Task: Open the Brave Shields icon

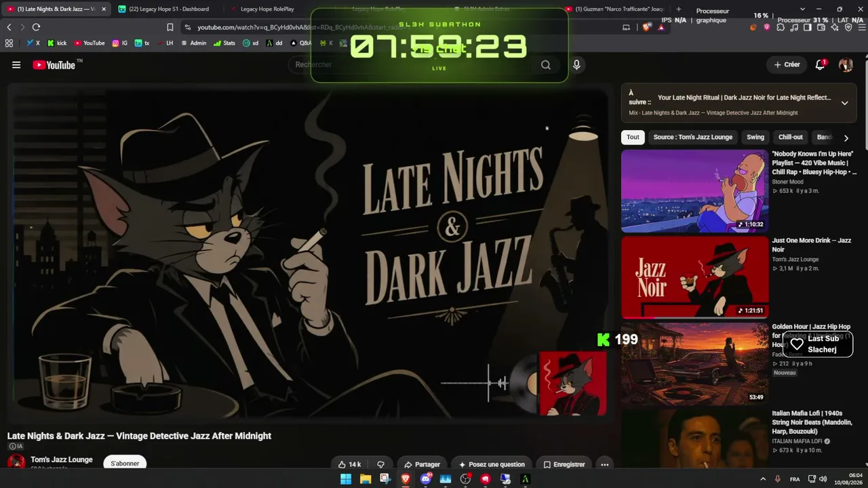Action: [x=647, y=27]
